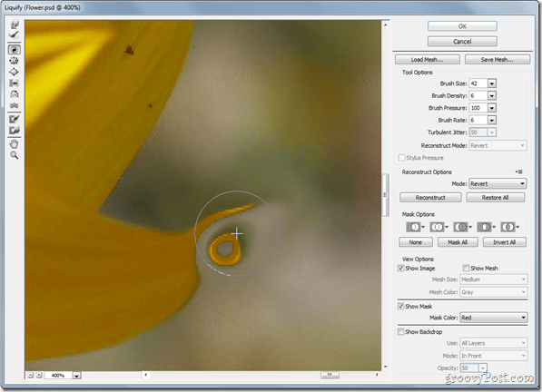Select the Zoom tool
This screenshot has height=392, width=542.
click(x=15, y=155)
